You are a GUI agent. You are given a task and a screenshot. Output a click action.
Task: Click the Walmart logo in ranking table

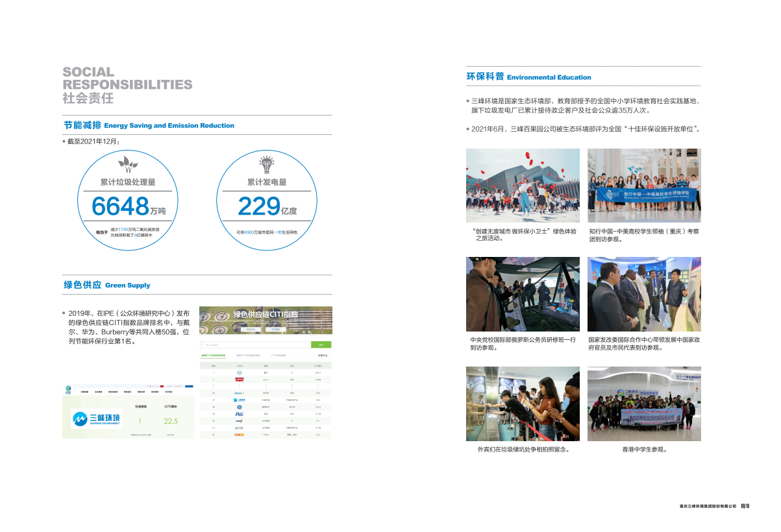pyautogui.click(x=239, y=393)
